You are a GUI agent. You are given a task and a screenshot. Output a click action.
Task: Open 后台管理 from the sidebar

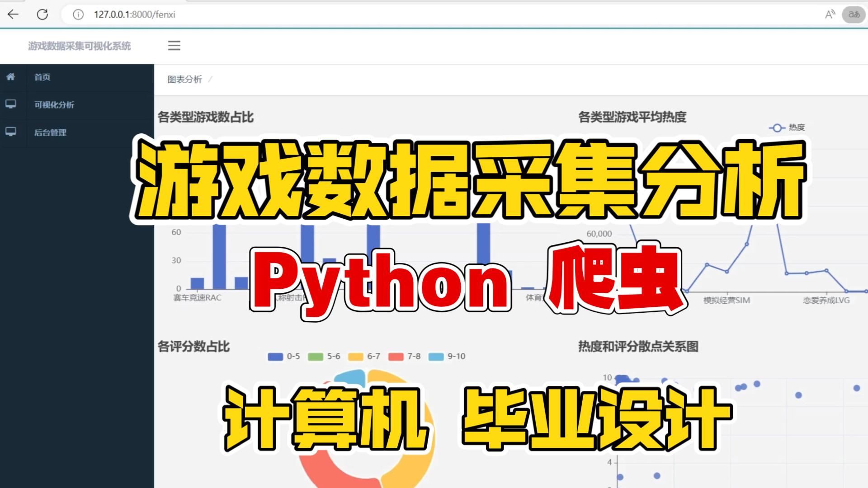click(x=50, y=132)
